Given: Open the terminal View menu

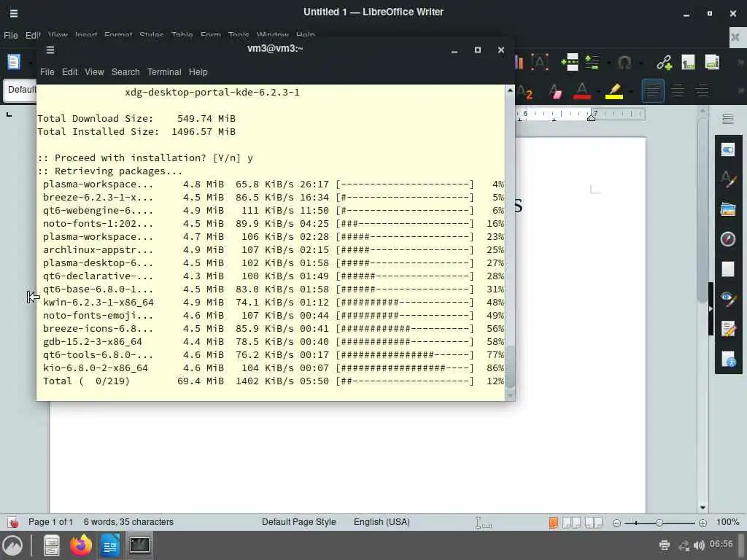Looking at the screenshot, I should 94,72.
